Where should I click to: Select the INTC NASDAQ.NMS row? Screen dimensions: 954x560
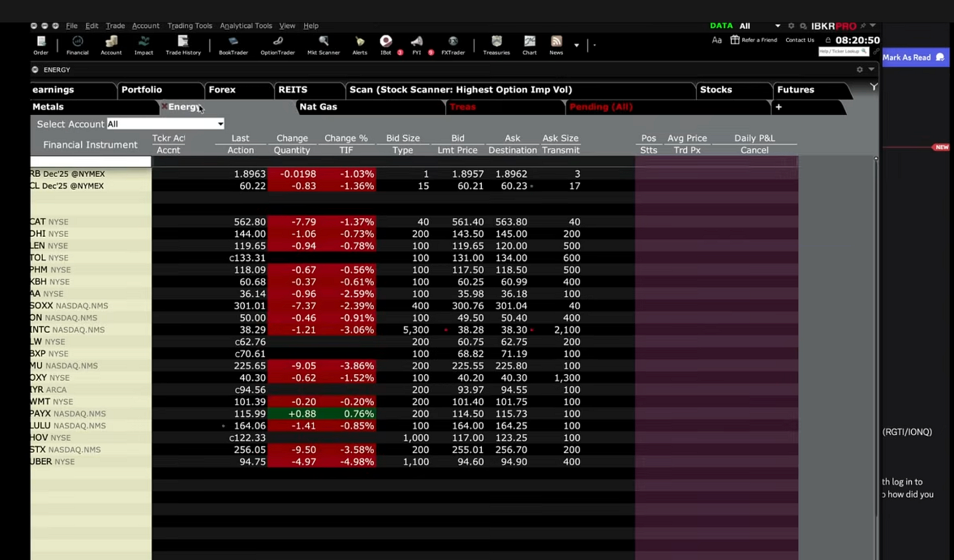(414, 330)
